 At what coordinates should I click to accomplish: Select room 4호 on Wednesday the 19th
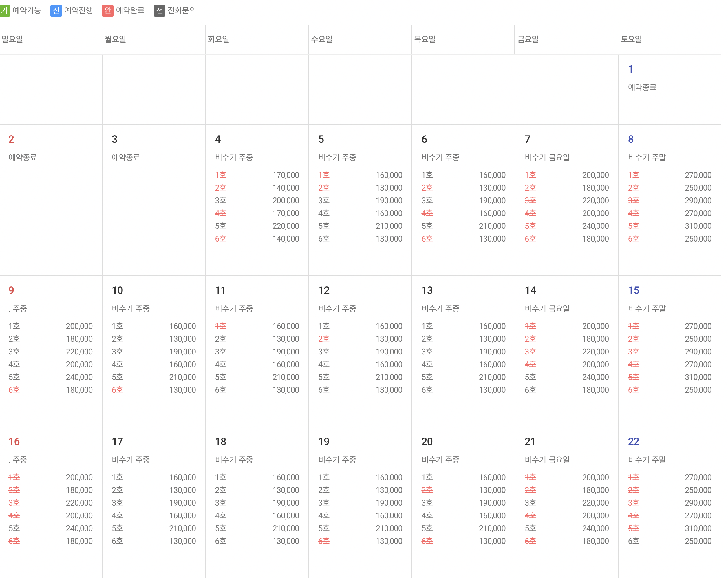click(324, 515)
